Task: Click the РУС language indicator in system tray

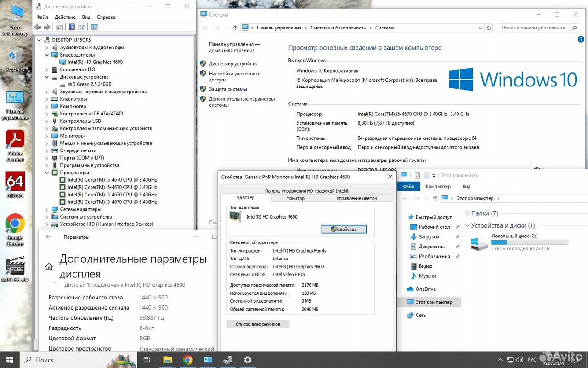Action: point(531,360)
